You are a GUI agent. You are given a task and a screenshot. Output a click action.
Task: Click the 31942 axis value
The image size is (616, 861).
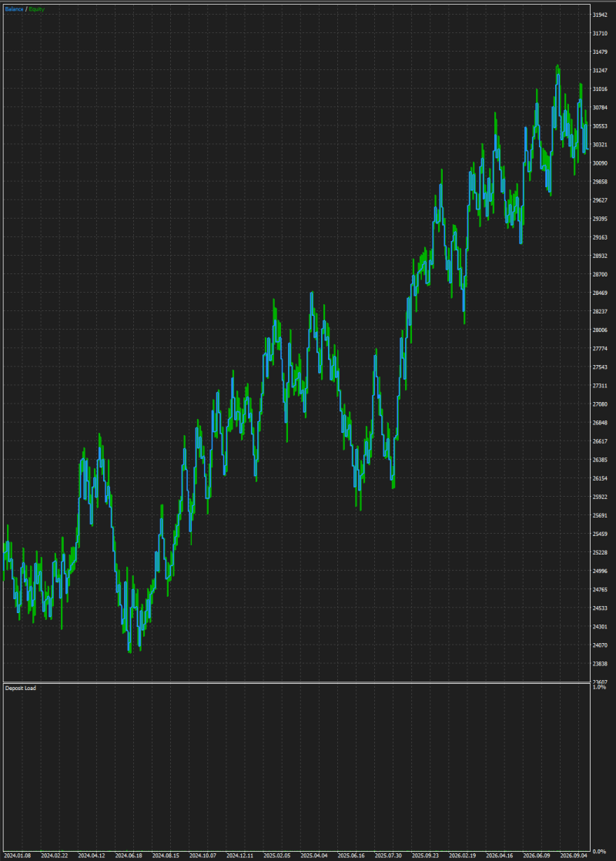[x=600, y=15]
